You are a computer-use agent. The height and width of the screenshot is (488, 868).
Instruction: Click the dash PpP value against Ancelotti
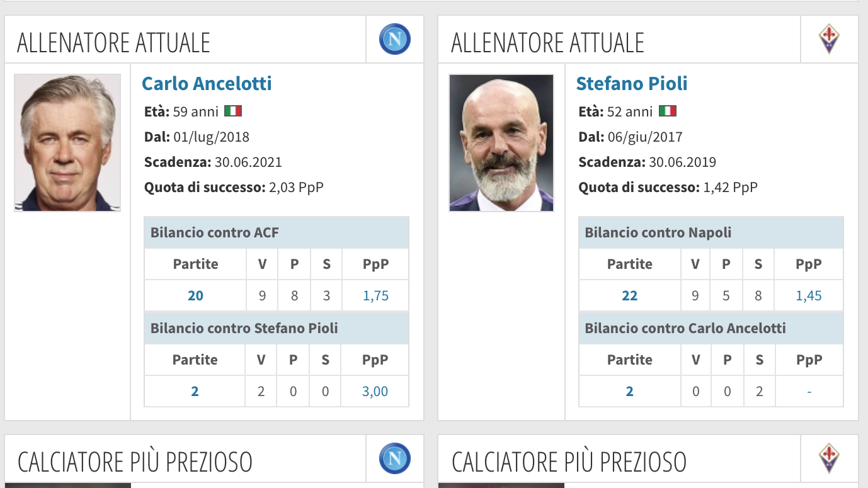pos(809,392)
